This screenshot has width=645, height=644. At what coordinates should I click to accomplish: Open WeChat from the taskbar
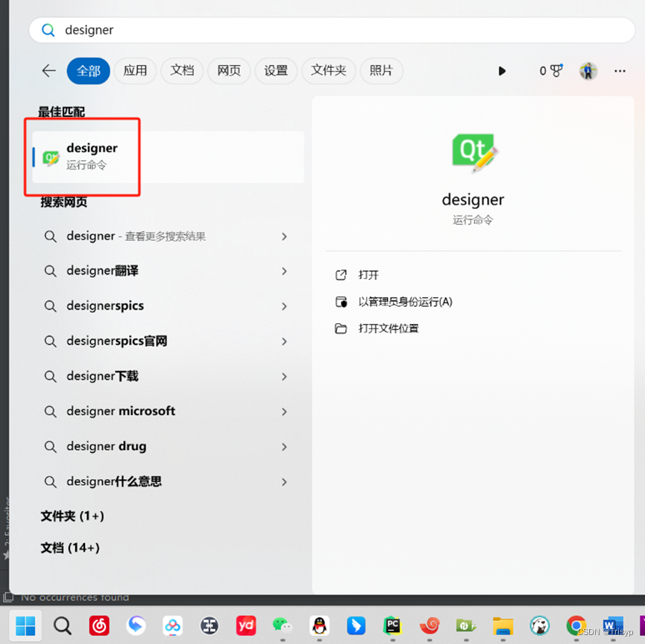[x=283, y=626]
